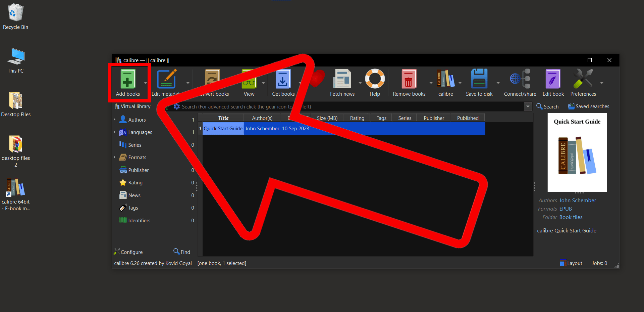Open the Preferences tool
The image size is (644, 312).
pos(583,80)
